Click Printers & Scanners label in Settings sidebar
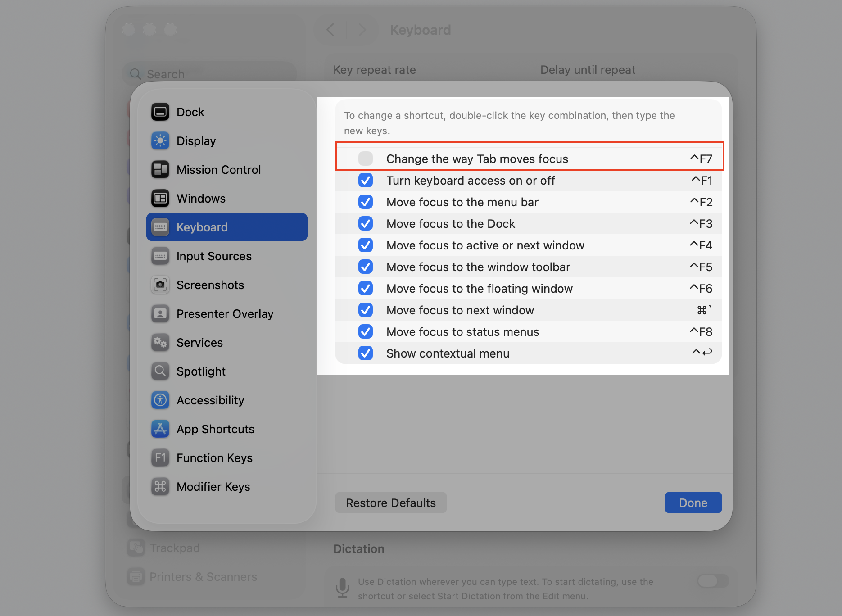The image size is (842, 616). coord(203,577)
